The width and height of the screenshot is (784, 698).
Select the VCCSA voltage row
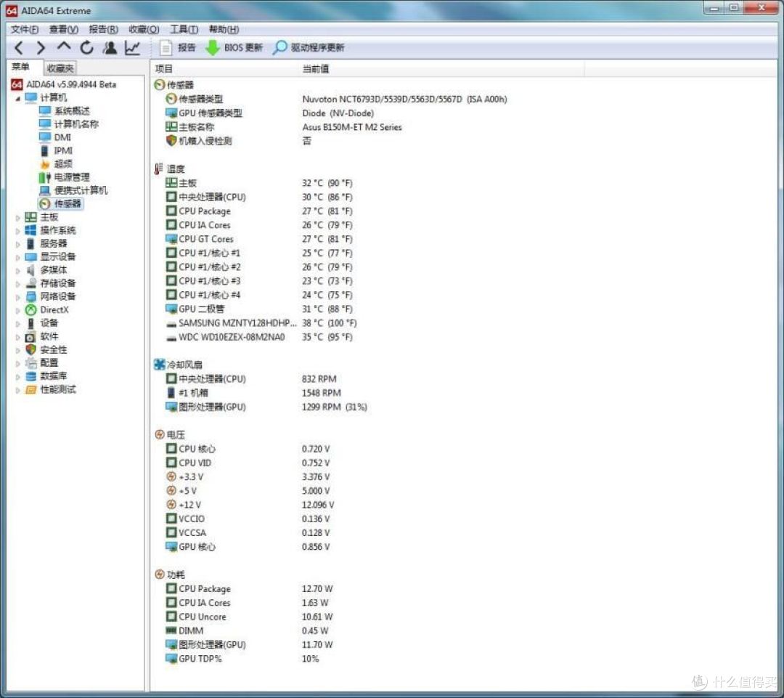(248, 533)
